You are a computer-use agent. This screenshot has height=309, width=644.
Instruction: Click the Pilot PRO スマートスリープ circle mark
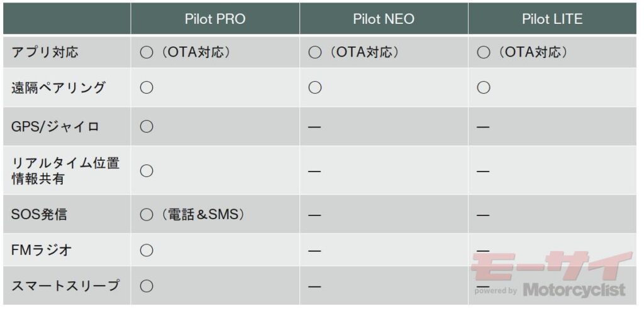click(x=146, y=286)
